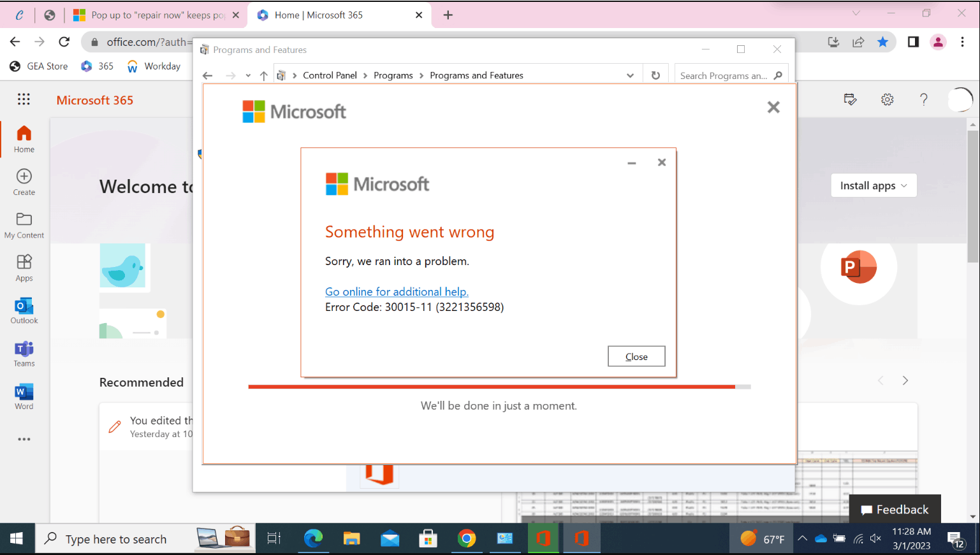980x555 pixels.
Task: Go to Home in Microsoft 365 sidebar
Action: click(x=24, y=139)
